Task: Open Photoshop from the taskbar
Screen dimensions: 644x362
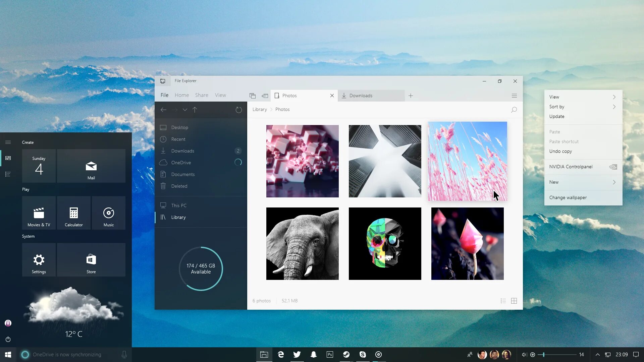Action: pyautogui.click(x=330, y=355)
